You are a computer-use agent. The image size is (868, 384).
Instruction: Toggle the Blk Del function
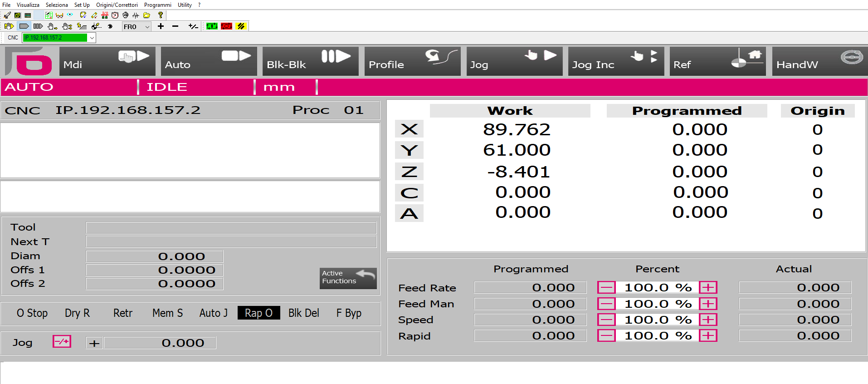tap(304, 313)
